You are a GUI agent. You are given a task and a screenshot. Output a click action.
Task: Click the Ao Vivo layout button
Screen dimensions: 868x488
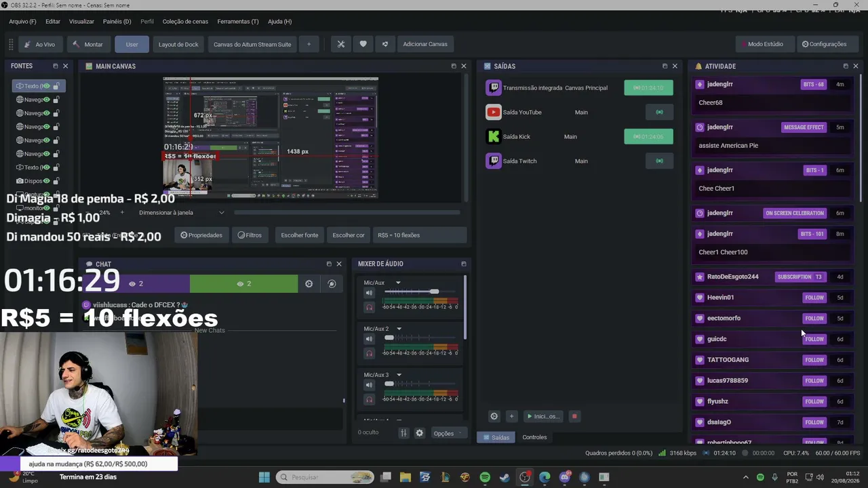[40, 44]
